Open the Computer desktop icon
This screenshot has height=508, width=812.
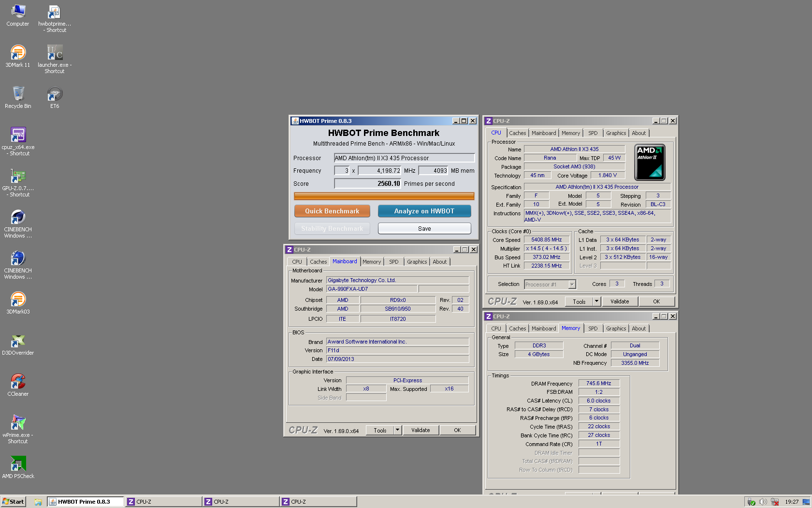click(x=18, y=15)
